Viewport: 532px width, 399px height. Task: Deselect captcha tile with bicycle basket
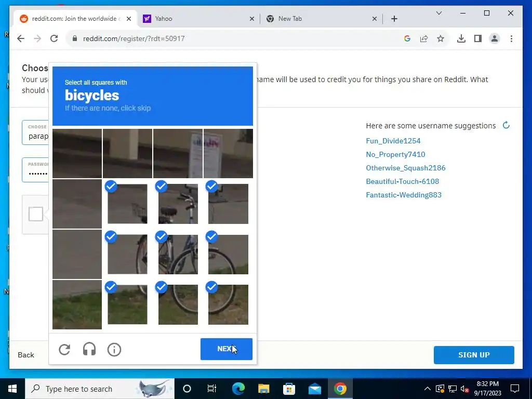(x=127, y=204)
